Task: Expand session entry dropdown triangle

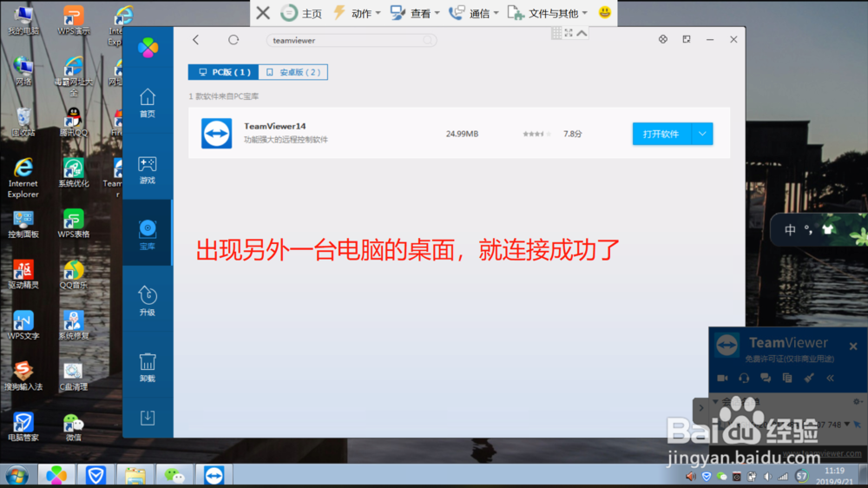Action: click(847, 425)
